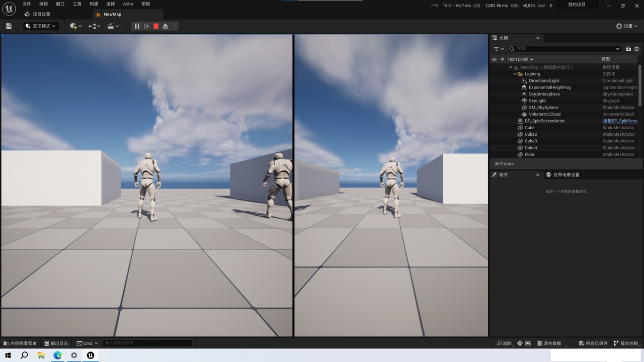Open the 构建 menu

[94, 4]
